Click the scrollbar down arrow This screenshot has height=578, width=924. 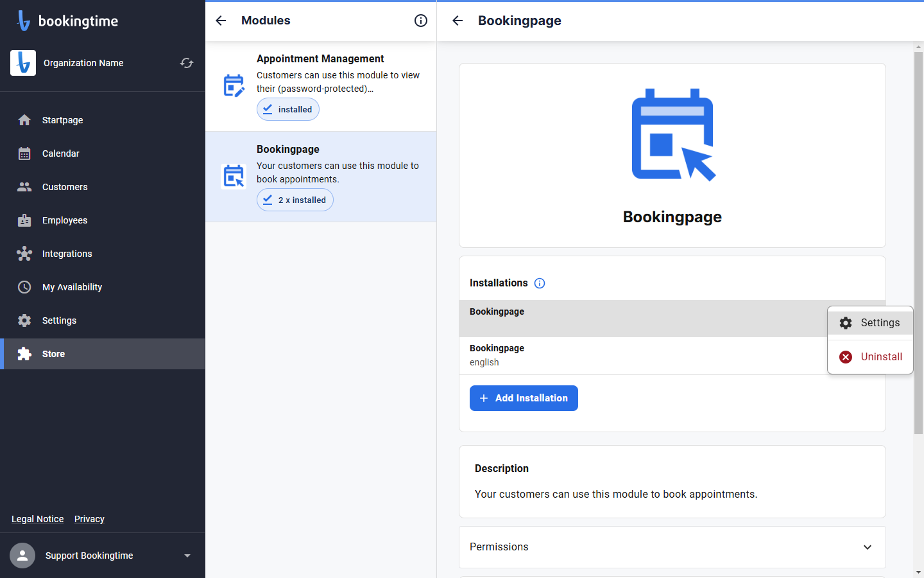(x=918, y=572)
